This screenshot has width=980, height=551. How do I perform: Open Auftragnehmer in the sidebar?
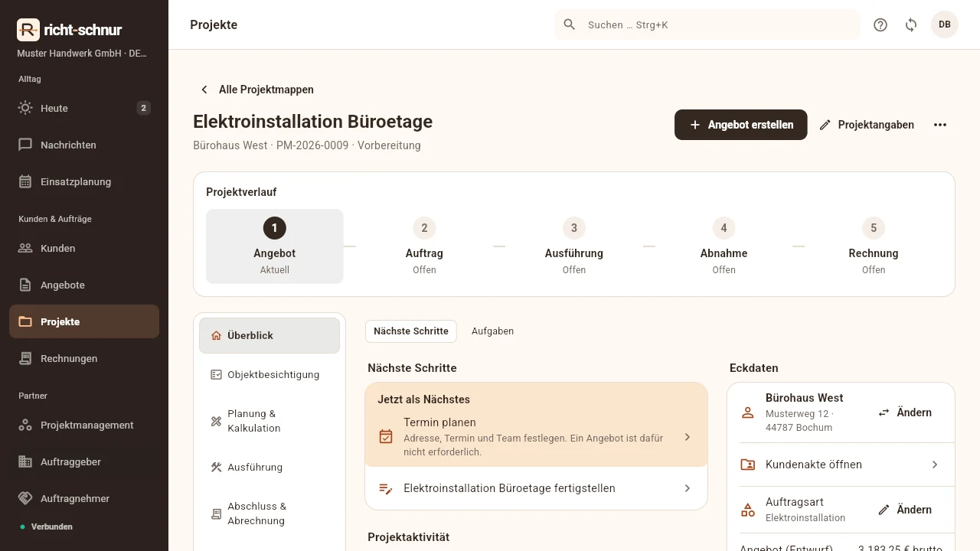84,498
